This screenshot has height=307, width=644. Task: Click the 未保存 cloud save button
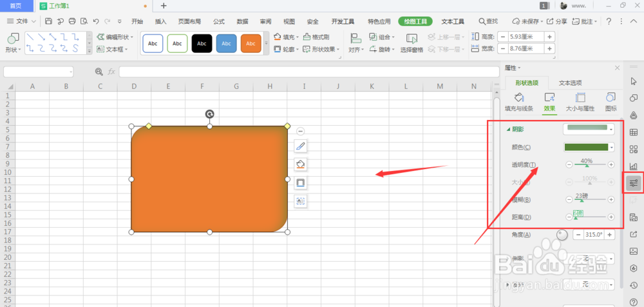[x=528, y=21]
